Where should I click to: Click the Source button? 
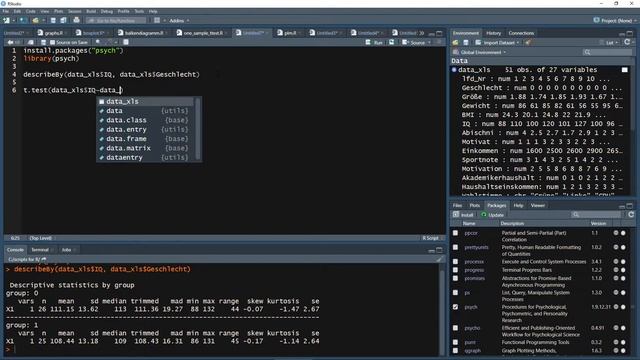[x=414, y=42]
